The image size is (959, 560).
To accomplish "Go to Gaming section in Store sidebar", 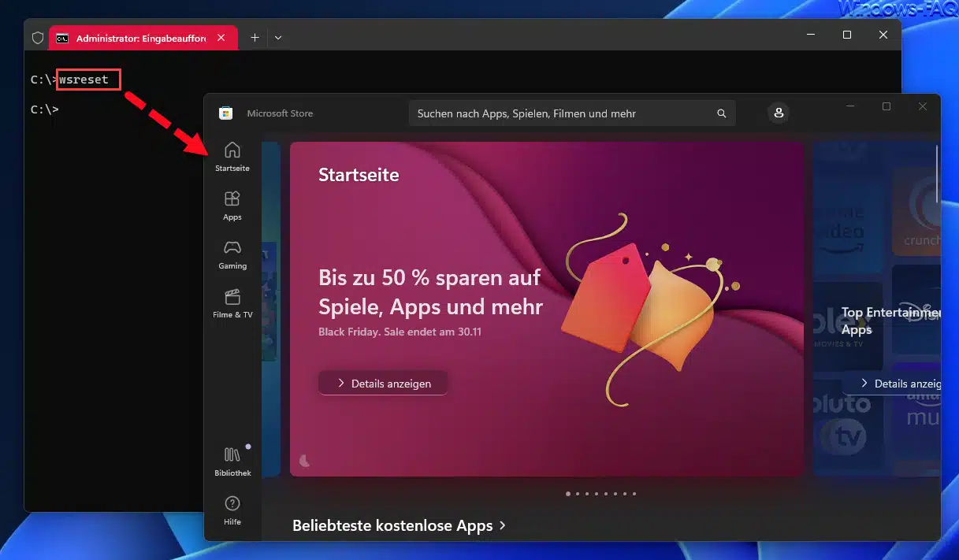I will [x=232, y=254].
